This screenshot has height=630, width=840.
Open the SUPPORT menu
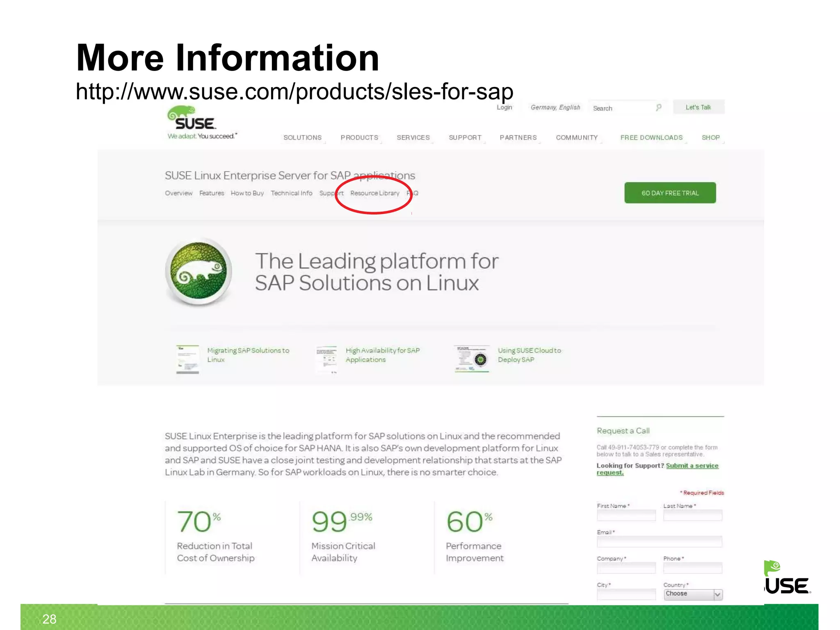point(465,138)
